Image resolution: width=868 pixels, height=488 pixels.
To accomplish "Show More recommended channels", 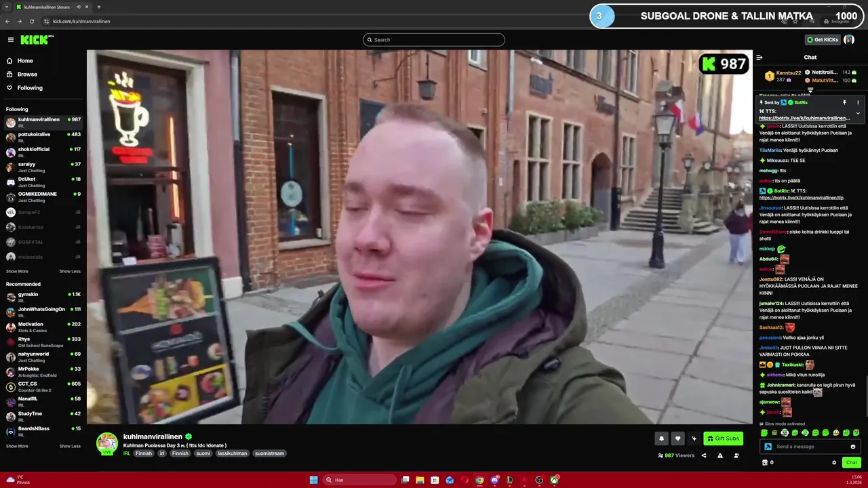I will pos(17,446).
